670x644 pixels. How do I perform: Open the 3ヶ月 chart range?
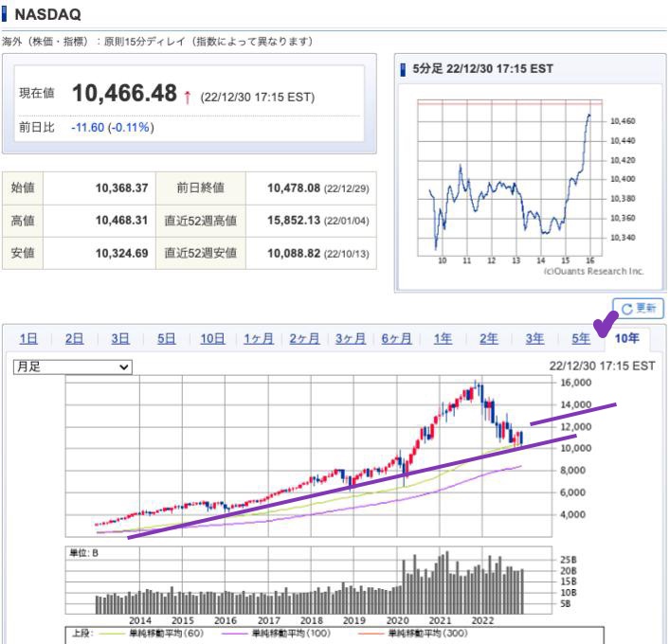pos(351,339)
